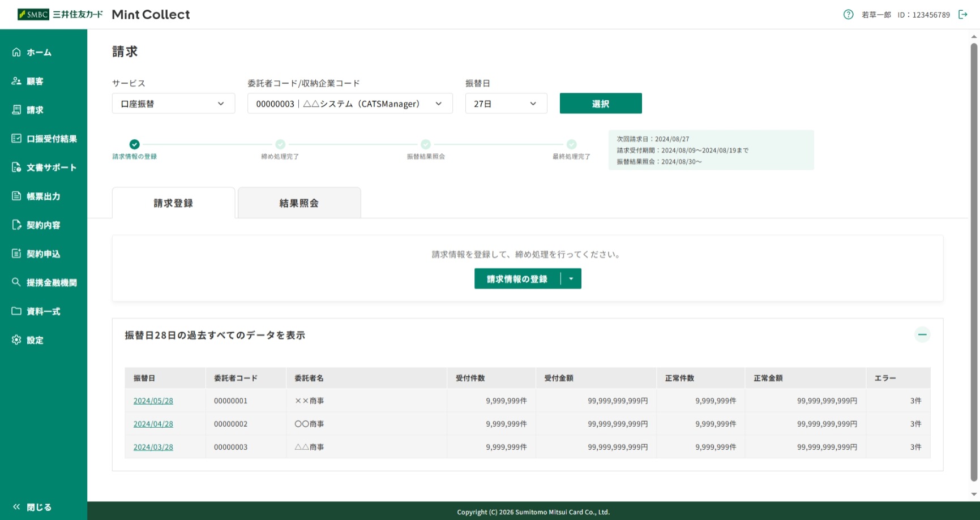Open 設定 gear icon in sidebar
980x520 pixels.
pyautogui.click(x=16, y=340)
